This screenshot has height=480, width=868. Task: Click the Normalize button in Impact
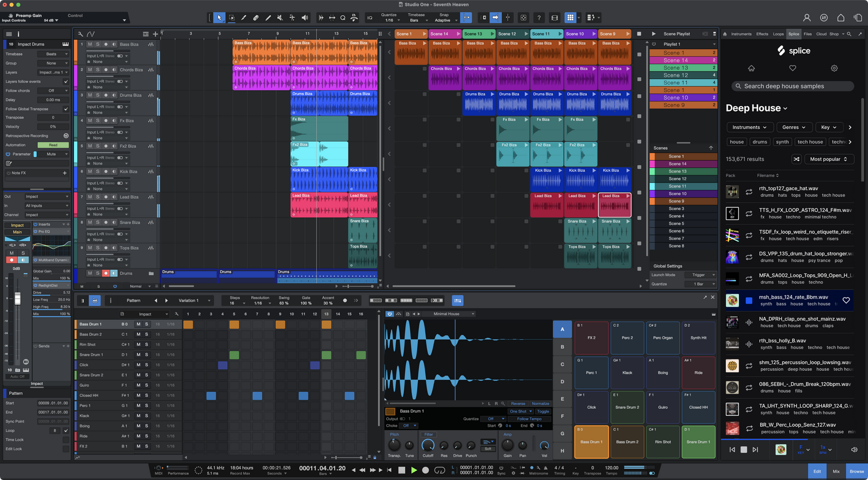coord(540,403)
